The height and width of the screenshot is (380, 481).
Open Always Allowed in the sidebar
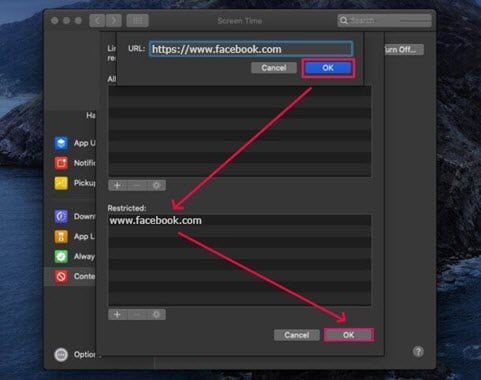coord(75,256)
